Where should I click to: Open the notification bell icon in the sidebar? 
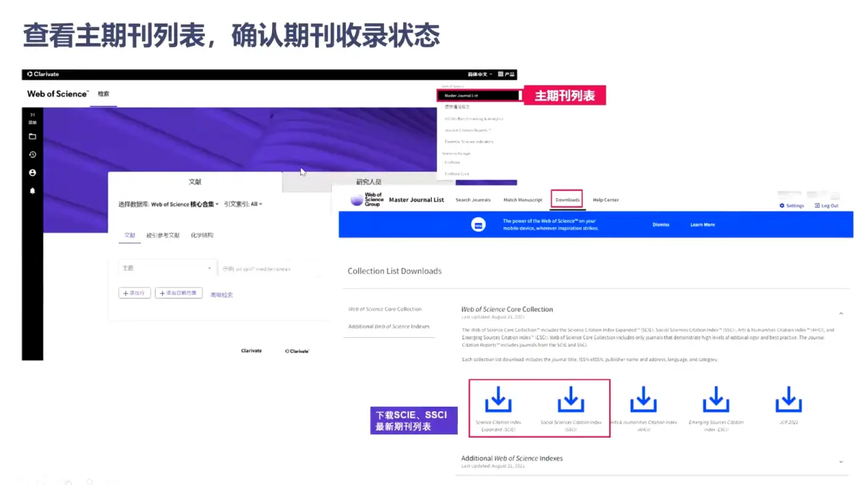(32, 191)
